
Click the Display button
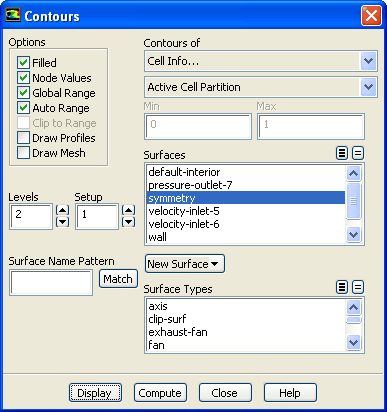point(95,393)
